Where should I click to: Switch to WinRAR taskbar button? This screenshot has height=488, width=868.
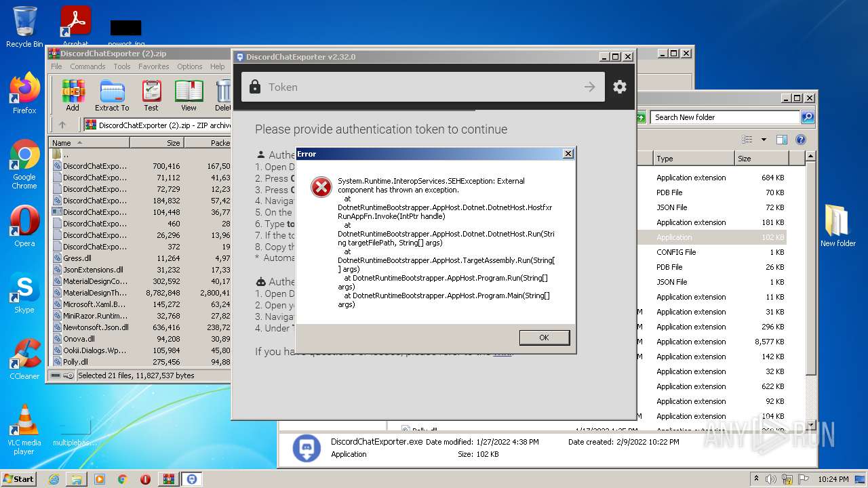(169, 479)
